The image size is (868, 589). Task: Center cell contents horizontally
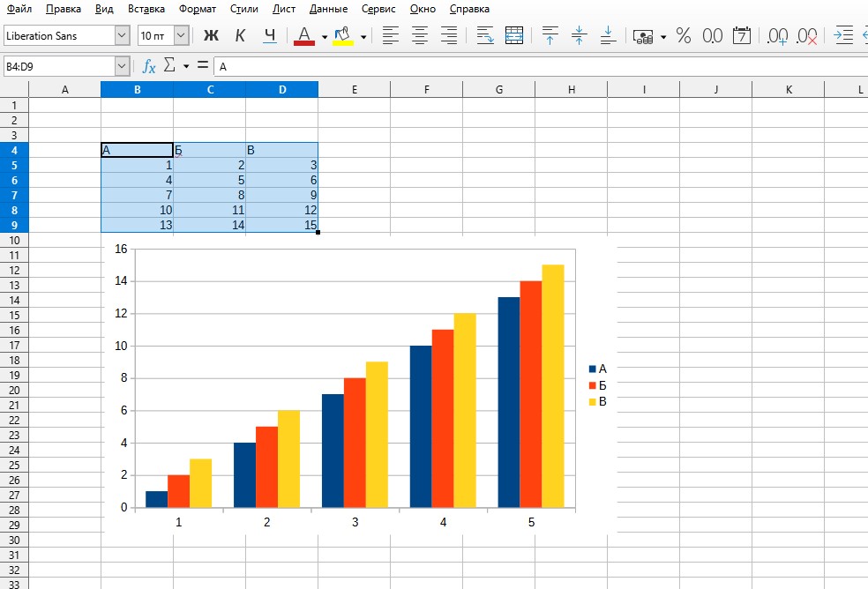[420, 36]
